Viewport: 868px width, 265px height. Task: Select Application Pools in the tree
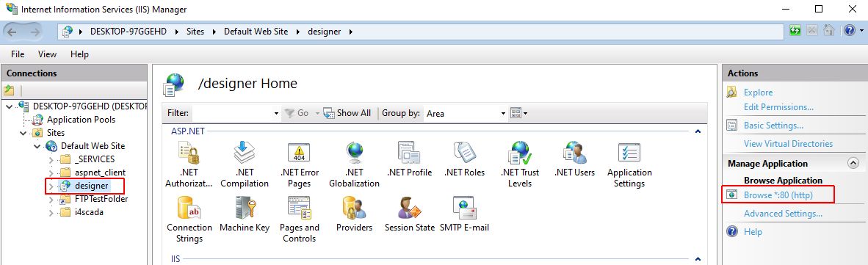tap(81, 120)
